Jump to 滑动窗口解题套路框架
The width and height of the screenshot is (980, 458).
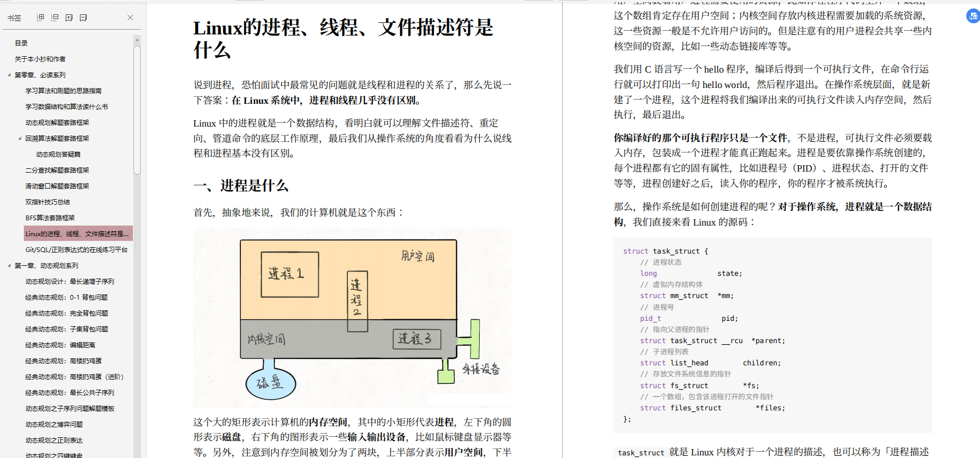(x=57, y=186)
